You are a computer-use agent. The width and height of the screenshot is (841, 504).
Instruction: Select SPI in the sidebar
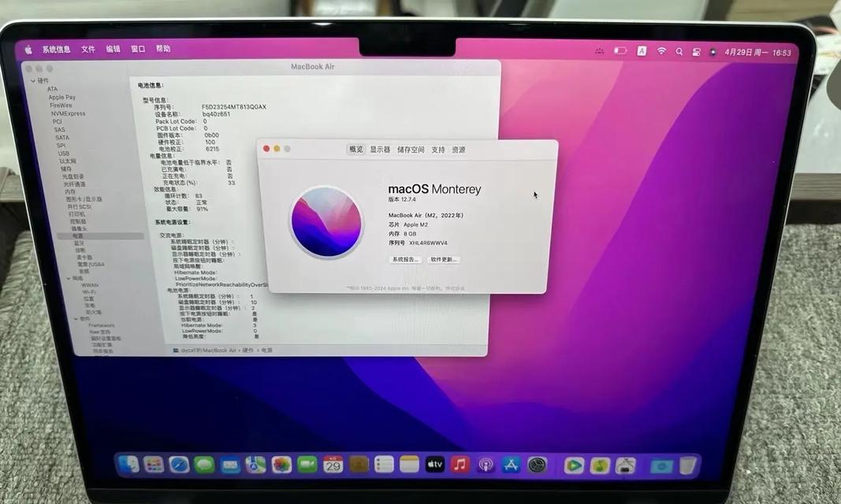pyautogui.click(x=61, y=146)
